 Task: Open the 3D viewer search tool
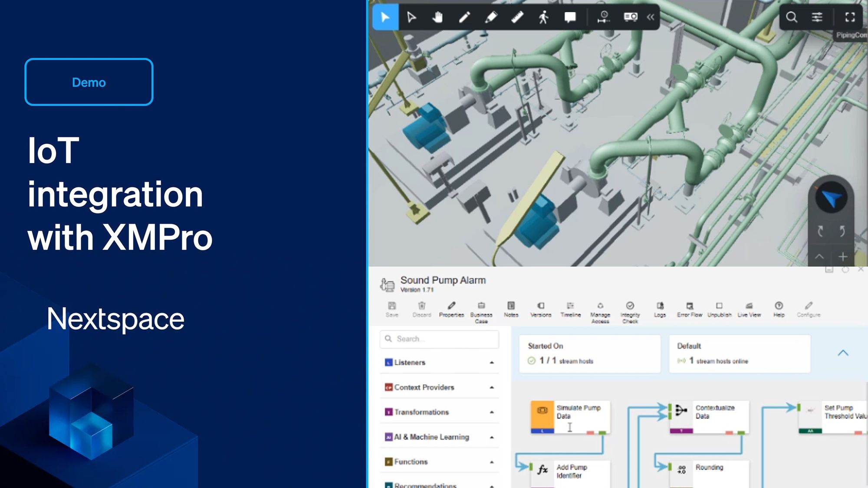pyautogui.click(x=792, y=17)
